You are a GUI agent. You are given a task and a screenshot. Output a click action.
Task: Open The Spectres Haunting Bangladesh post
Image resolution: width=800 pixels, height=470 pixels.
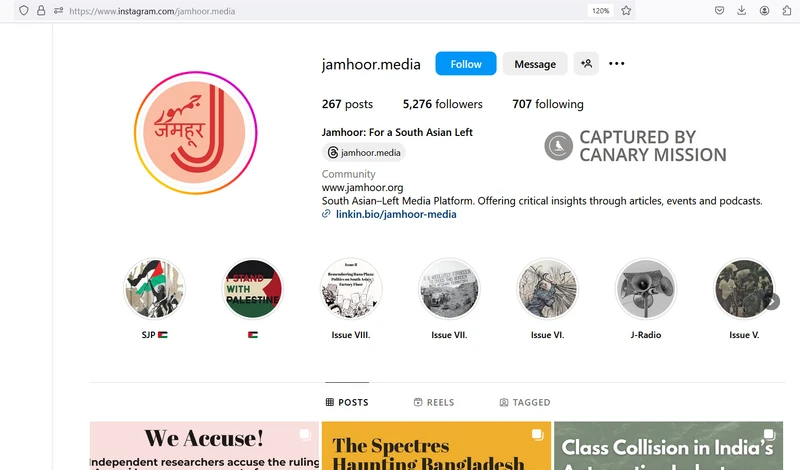pyautogui.click(x=436, y=446)
